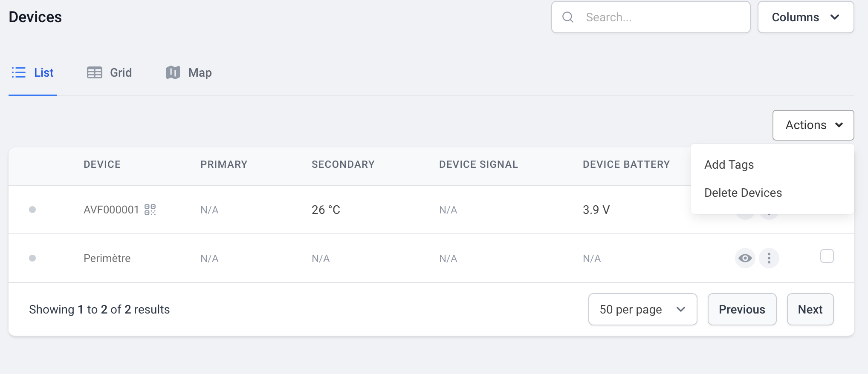868x374 pixels.
Task: Click the status dot for AVF000001
Action: (32, 210)
